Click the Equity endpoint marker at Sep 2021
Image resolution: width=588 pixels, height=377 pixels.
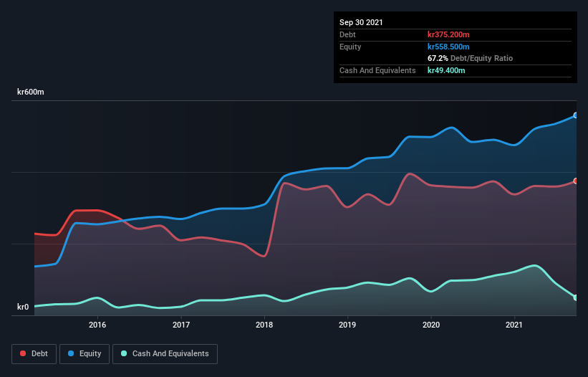(x=576, y=115)
